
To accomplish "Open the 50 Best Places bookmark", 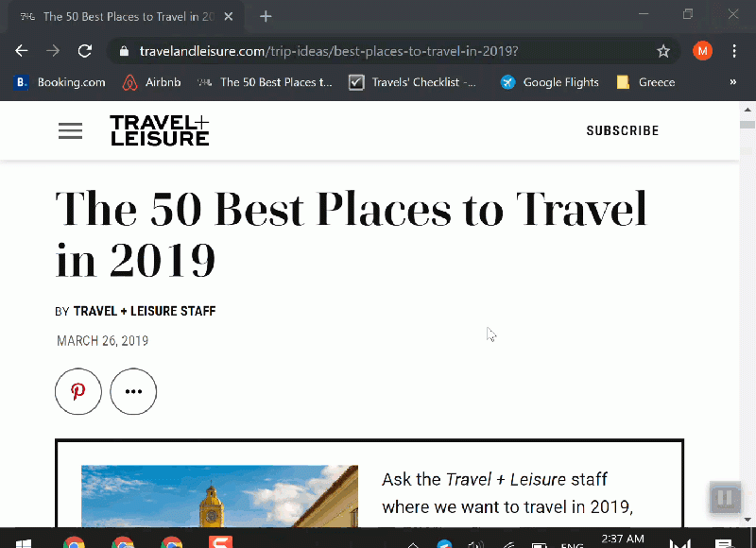I will click(x=266, y=82).
